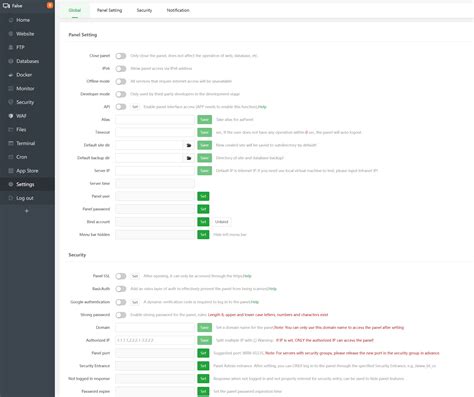Click small Set beside Google authentication toggle
Viewport: 474px width, 397px height.
click(x=135, y=302)
